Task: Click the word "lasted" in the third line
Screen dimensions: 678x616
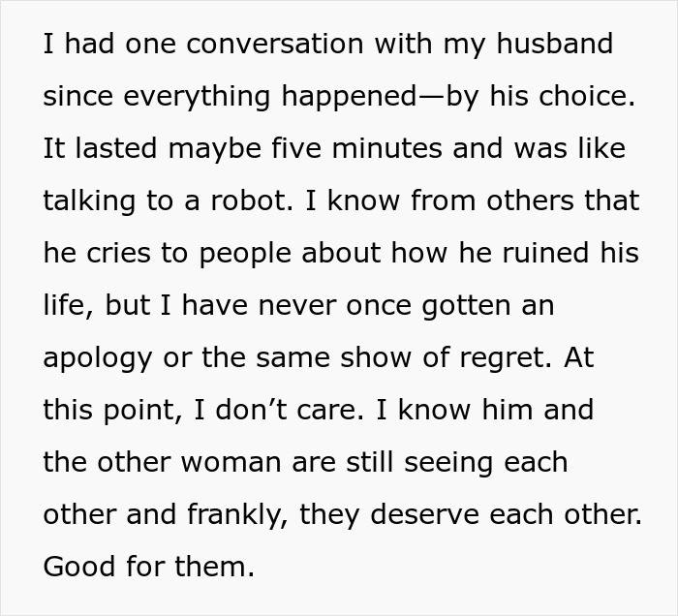Action: pos(108,149)
